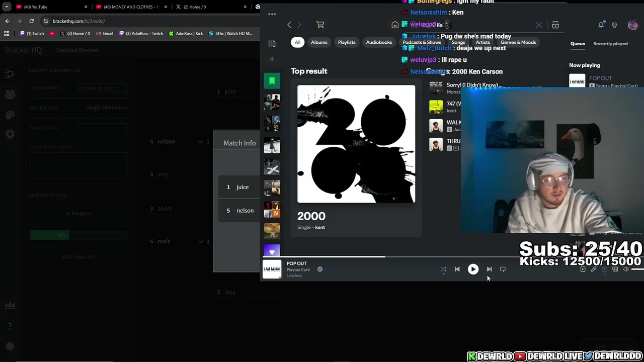Screen dimensions: 644x362
Task: Switch to the Recently played tab
Action: point(610,44)
